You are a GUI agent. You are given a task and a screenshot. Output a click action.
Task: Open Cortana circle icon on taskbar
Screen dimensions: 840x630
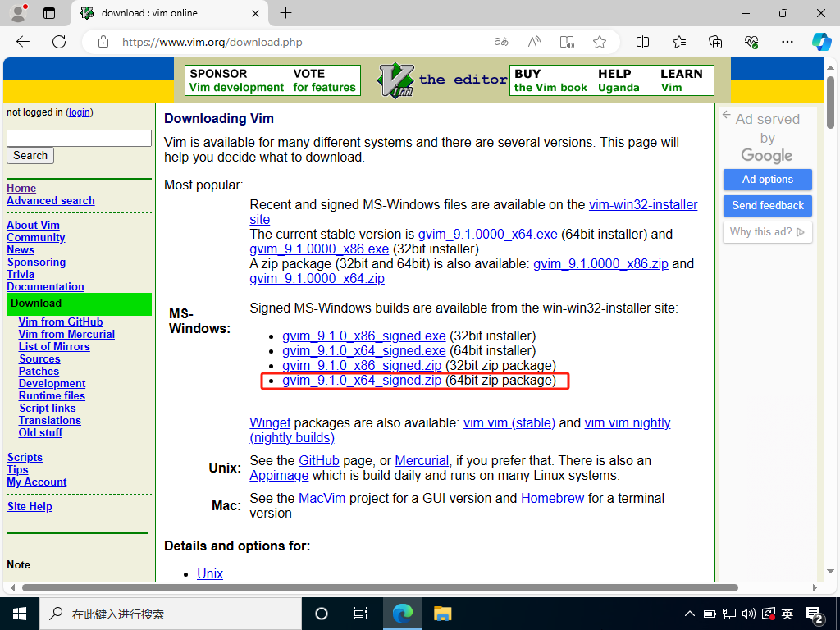click(322, 614)
